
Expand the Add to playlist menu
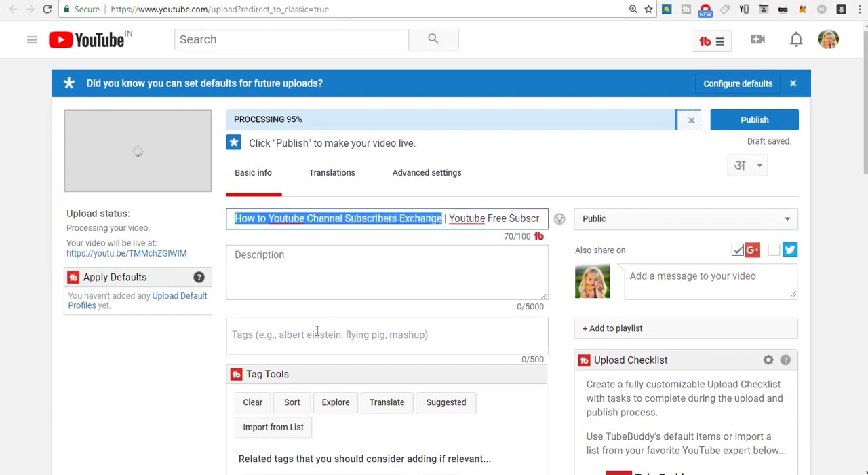pyautogui.click(x=686, y=328)
